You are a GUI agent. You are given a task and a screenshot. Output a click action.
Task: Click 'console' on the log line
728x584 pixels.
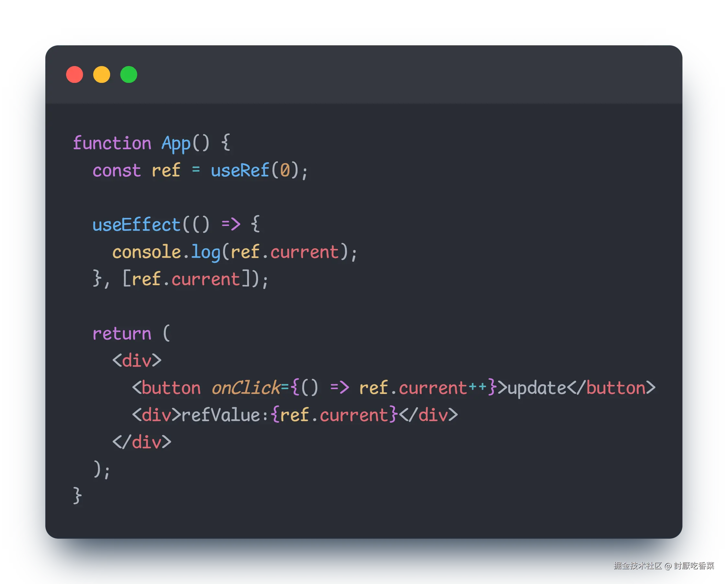click(x=147, y=252)
